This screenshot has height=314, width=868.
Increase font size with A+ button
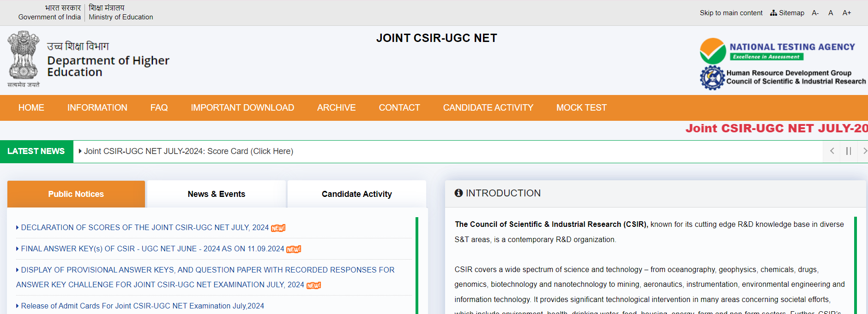[847, 13]
